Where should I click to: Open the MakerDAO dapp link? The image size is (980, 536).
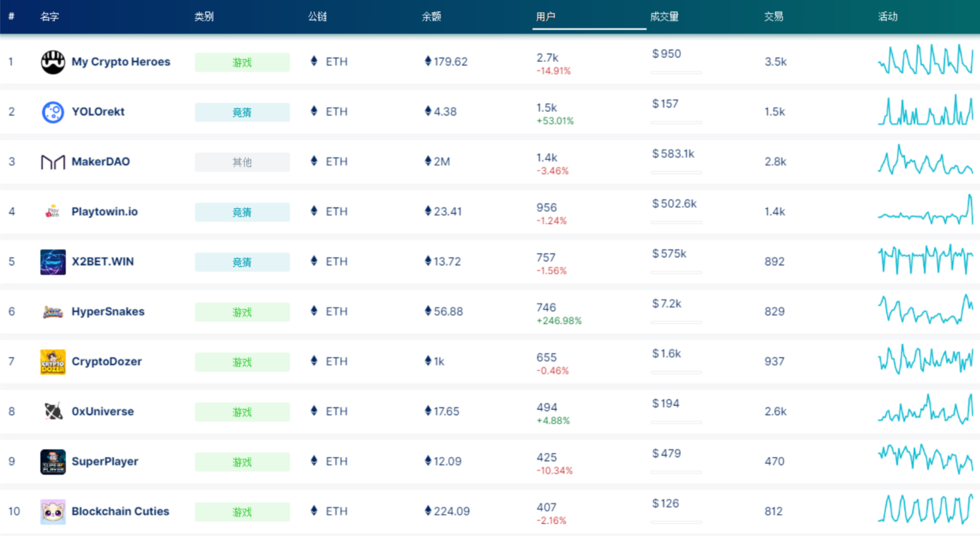point(101,162)
